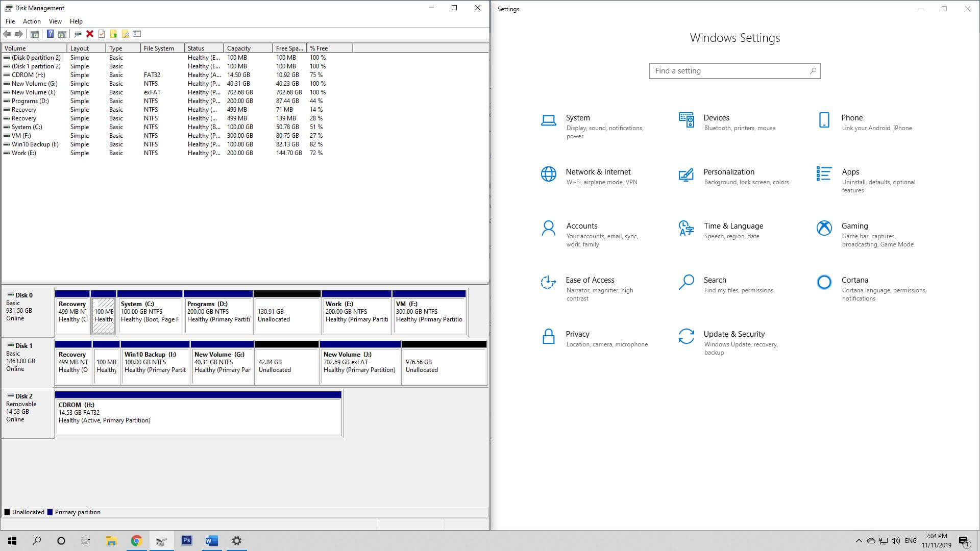Click the Back arrow in Disk Management toolbar

(7, 34)
